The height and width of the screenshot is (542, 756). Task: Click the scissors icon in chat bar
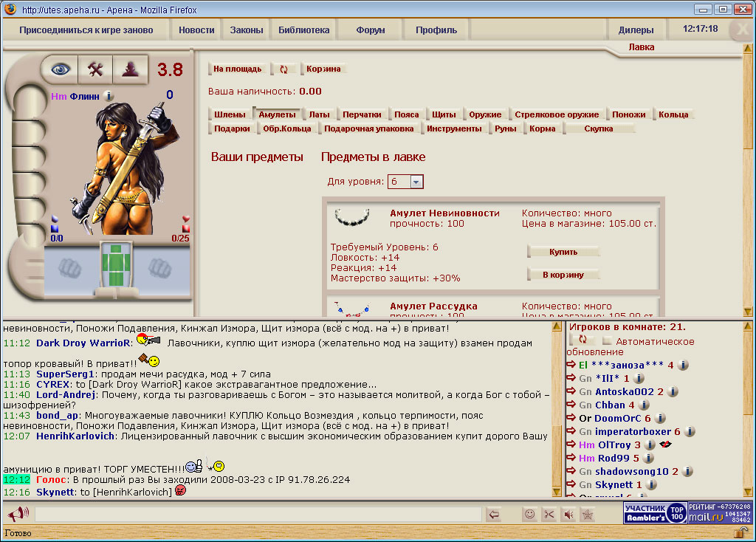tap(549, 515)
